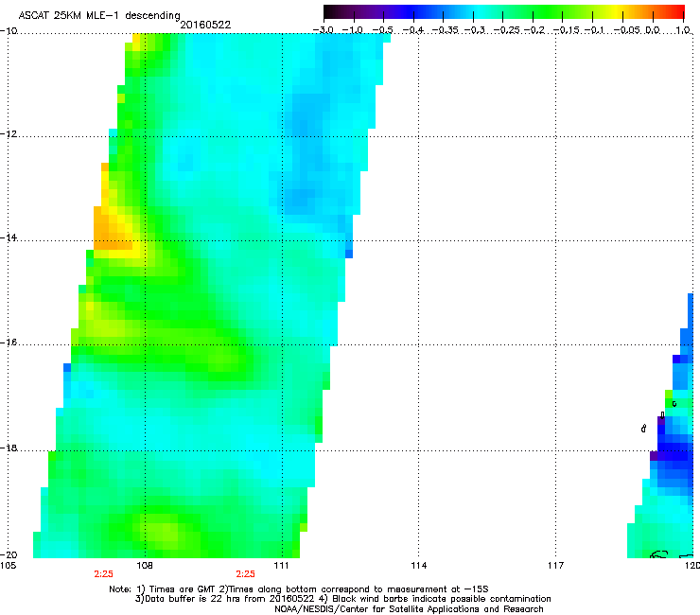Click the orange patch near -14 latitude
Image resolution: width=700 pixels, height=615 pixels.
pyautogui.click(x=114, y=230)
